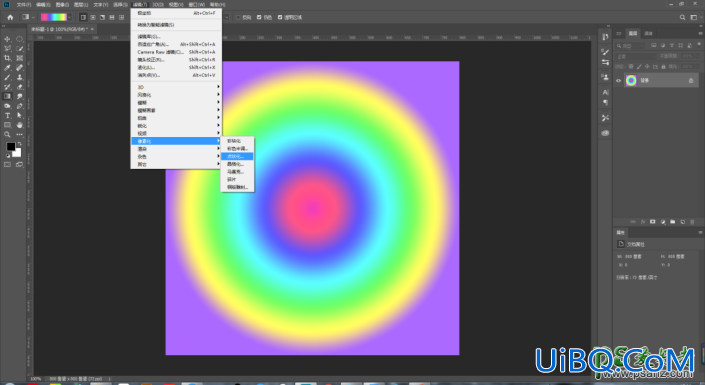Select the Clone Stamp tool
This screenshot has height=385, width=705.
click(19, 77)
